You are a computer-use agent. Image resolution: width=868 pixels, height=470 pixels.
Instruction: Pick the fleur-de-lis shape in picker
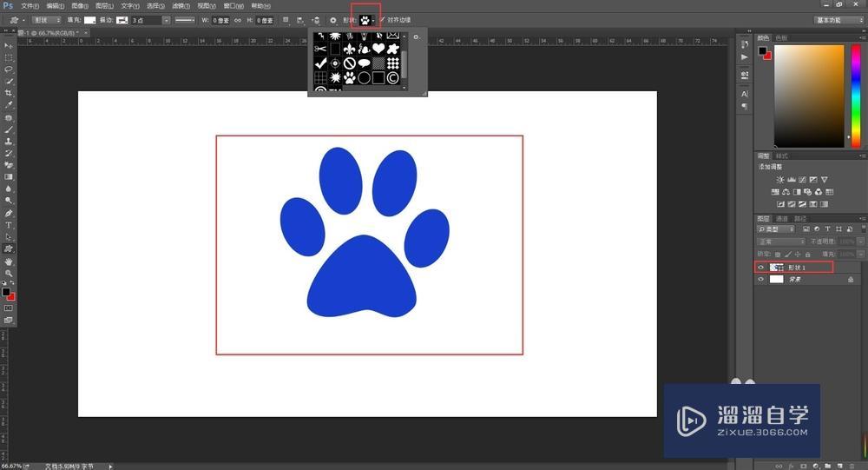pyautogui.click(x=349, y=49)
